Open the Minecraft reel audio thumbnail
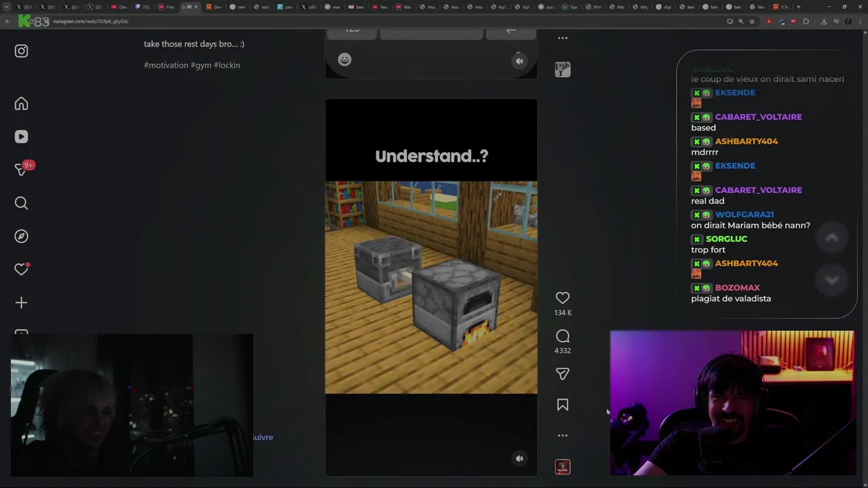 pos(562,466)
